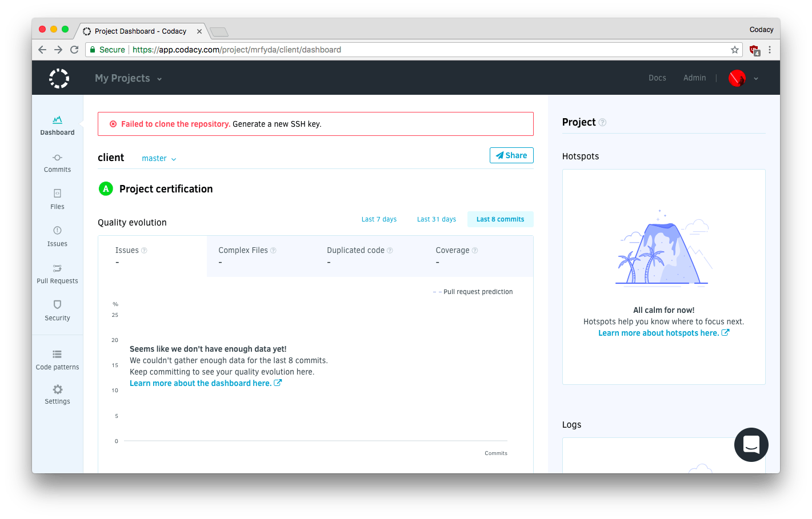
Task: Switch to Last 31 days view
Action: pyautogui.click(x=436, y=219)
